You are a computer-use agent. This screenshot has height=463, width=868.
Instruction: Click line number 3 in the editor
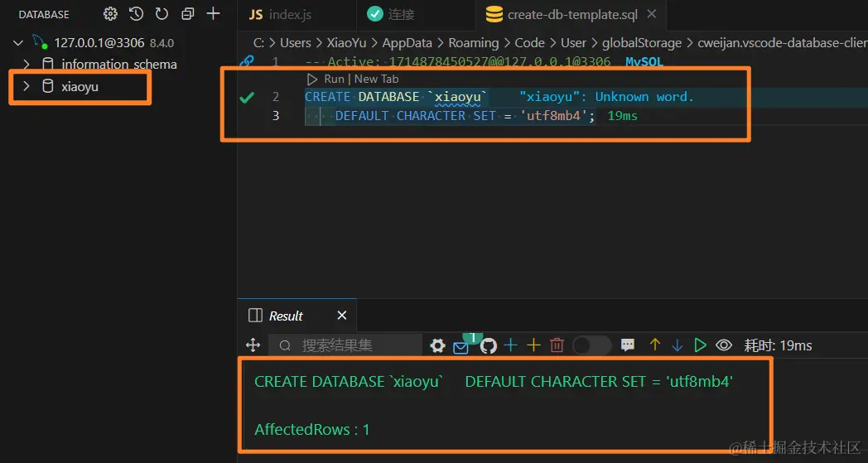click(276, 116)
